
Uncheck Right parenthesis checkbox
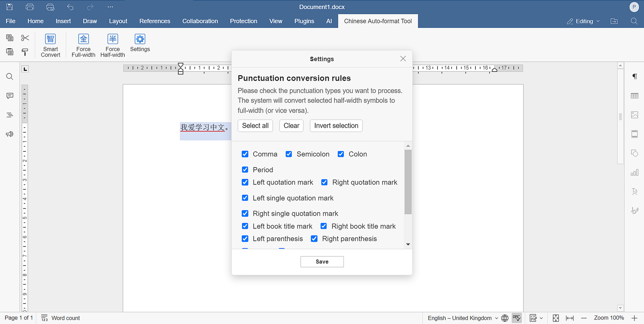click(314, 238)
